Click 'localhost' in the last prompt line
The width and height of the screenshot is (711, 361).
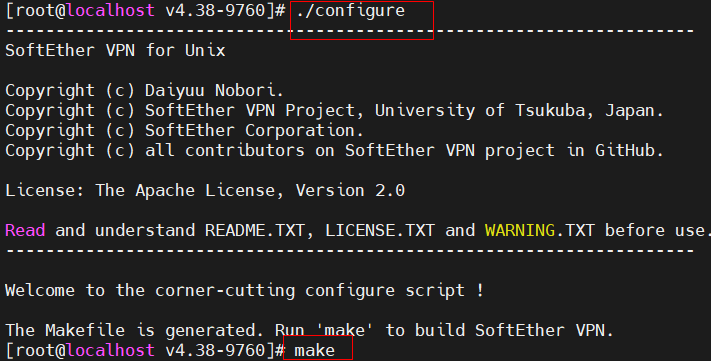coord(110,350)
